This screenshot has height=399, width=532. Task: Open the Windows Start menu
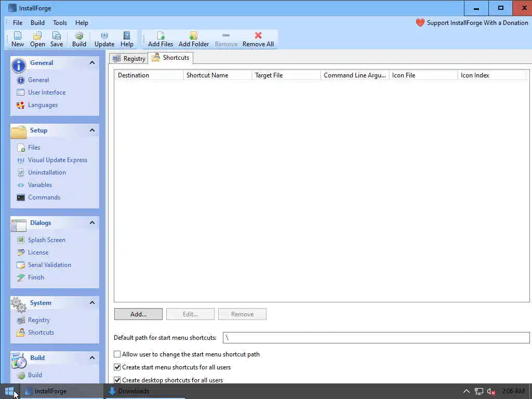[9, 392]
